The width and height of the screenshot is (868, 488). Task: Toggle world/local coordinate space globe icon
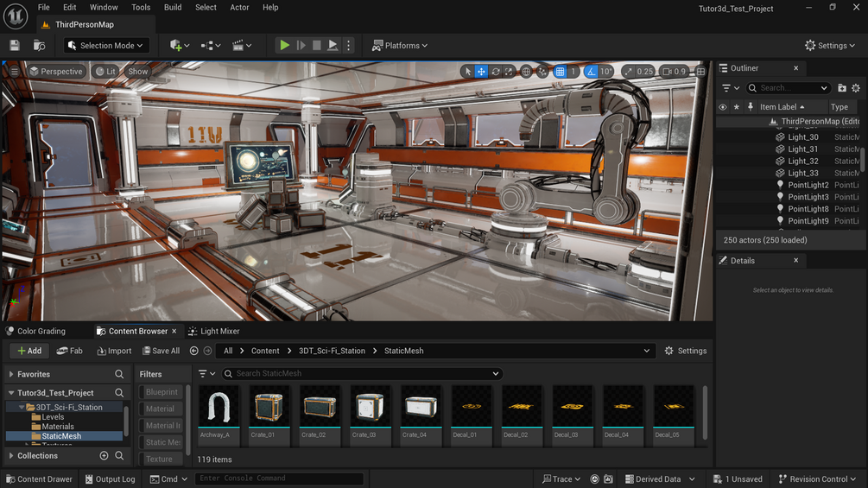526,72
